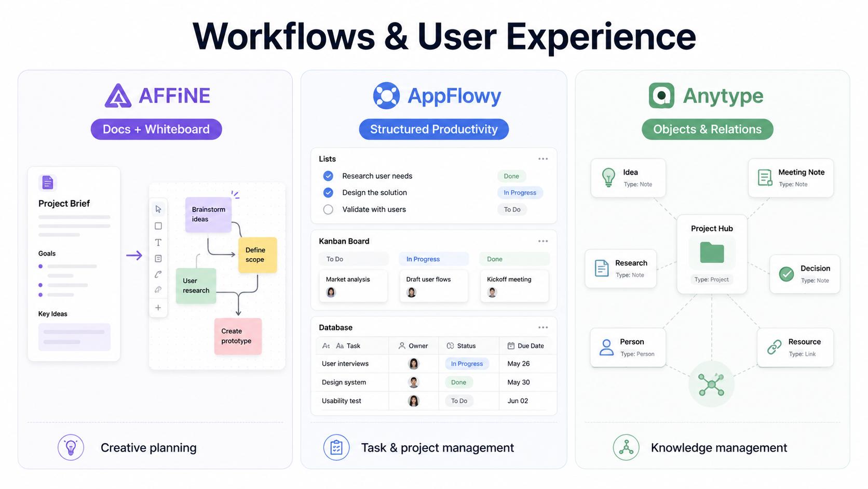Click the owner avatar in User interviews row
The width and height of the screenshot is (868, 489).
click(x=414, y=364)
